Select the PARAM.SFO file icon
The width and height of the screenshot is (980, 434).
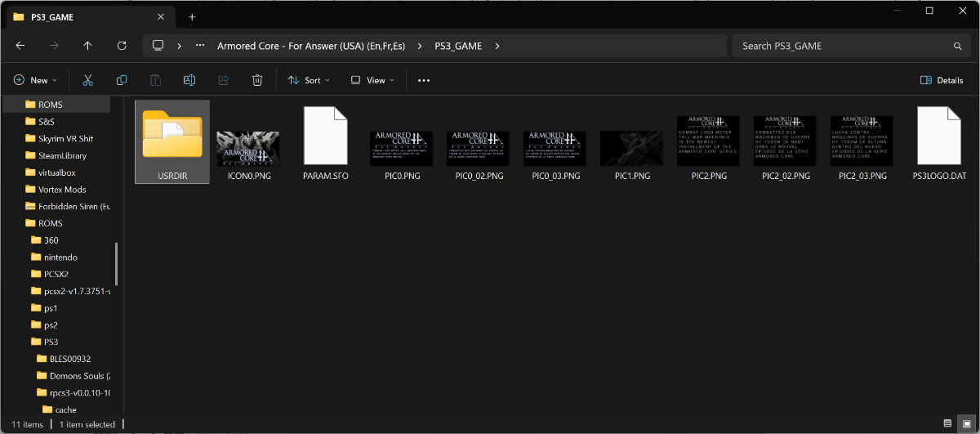pyautogui.click(x=326, y=136)
